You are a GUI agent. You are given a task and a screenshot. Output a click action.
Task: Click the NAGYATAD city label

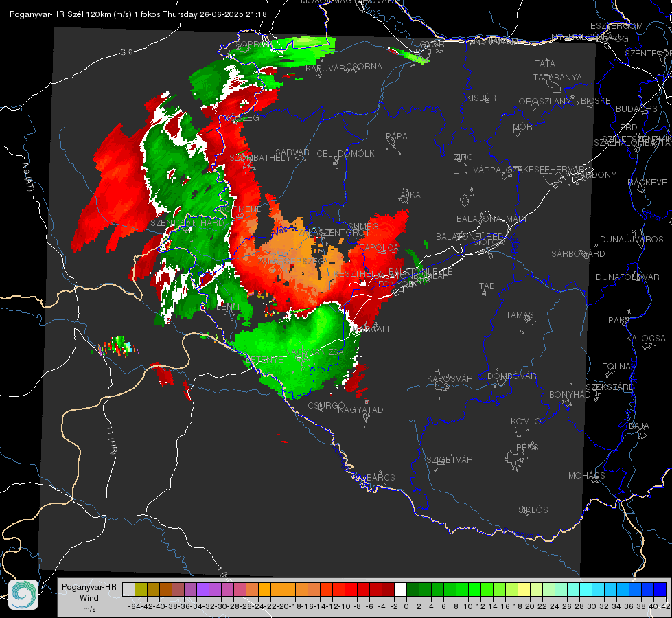pos(360,409)
